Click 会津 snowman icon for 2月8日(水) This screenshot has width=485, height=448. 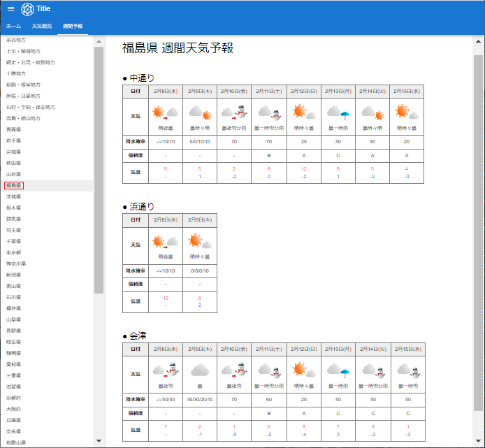pos(173,370)
